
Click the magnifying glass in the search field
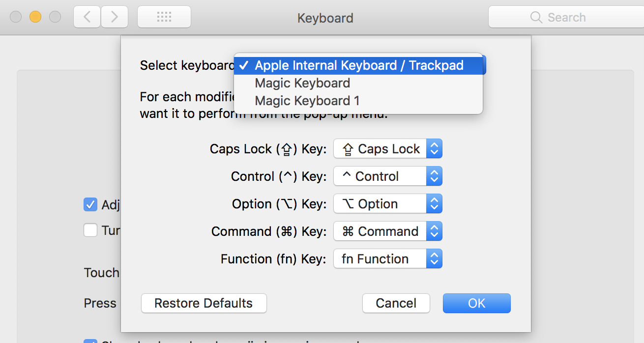(x=536, y=17)
